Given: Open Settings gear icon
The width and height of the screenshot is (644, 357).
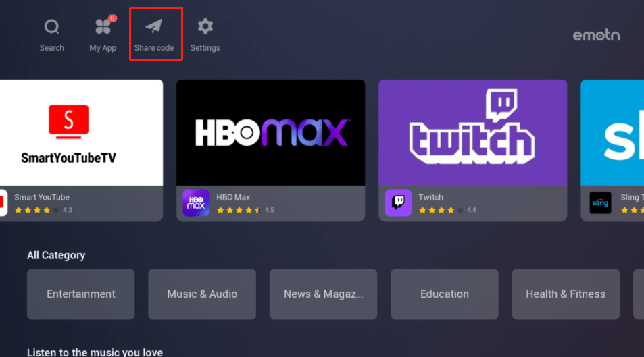Looking at the screenshot, I should coord(205,26).
